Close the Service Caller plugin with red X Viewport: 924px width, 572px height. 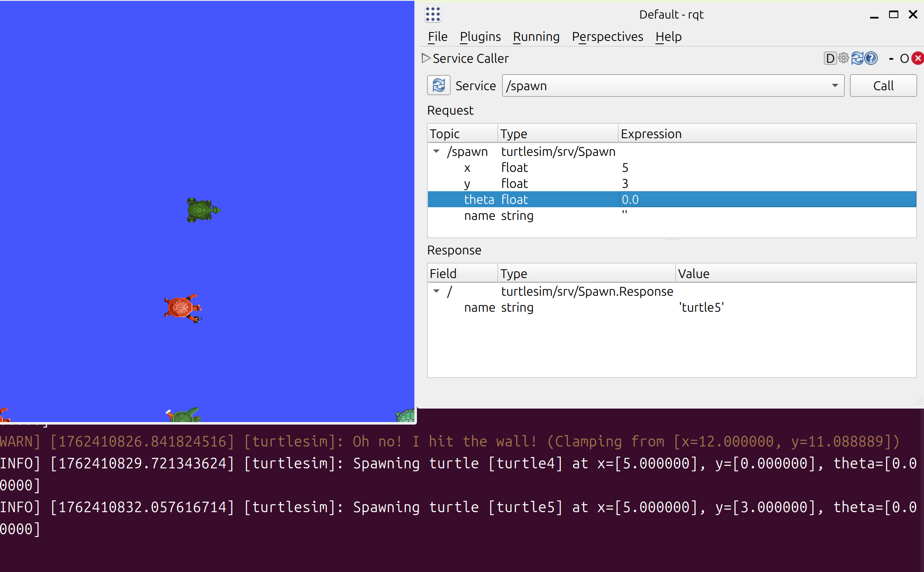[918, 58]
